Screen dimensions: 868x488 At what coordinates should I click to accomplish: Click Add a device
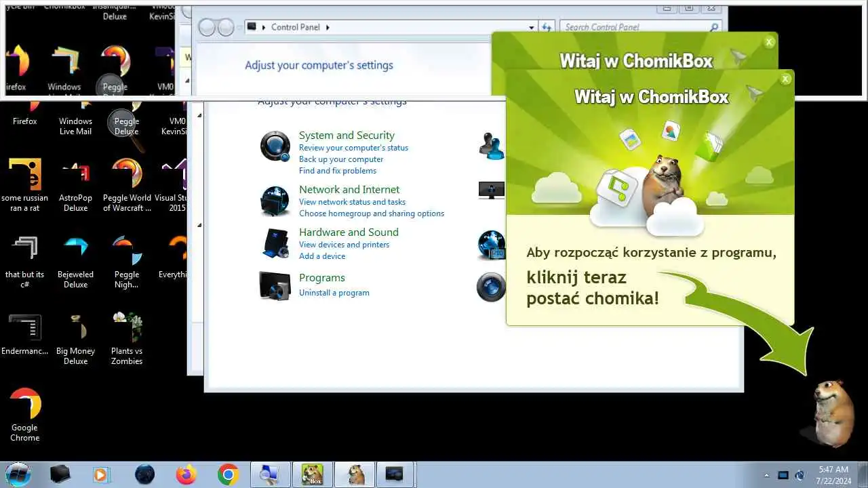pyautogui.click(x=322, y=256)
